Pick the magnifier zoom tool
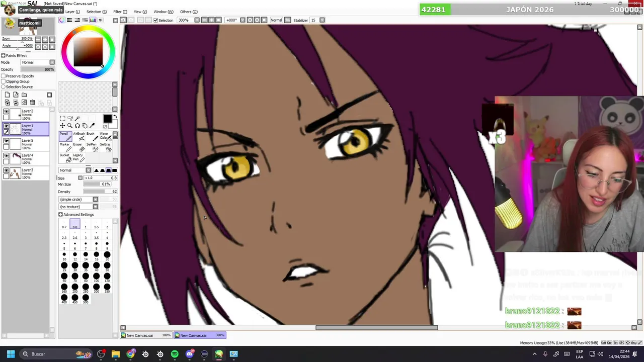Viewport: 644px width, 362px height. point(70,126)
